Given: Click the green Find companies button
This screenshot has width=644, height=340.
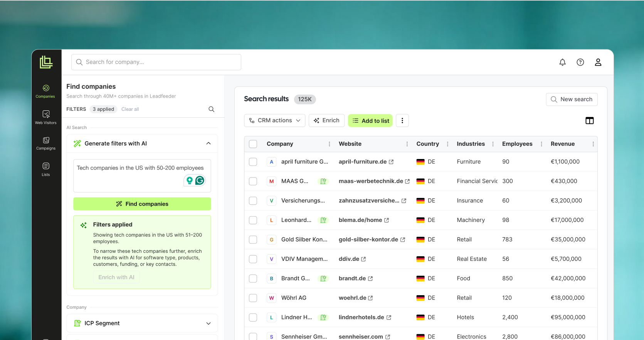Looking at the screenshot, I should 142,204.
